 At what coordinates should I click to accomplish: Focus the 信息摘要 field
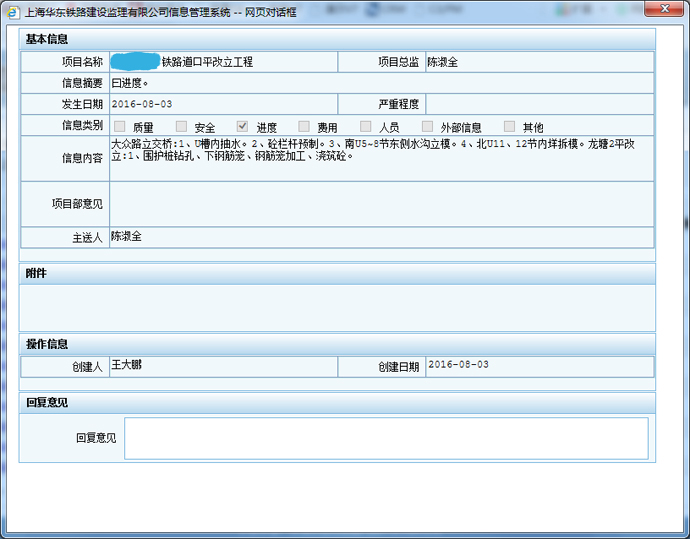[x=380, y=82]
